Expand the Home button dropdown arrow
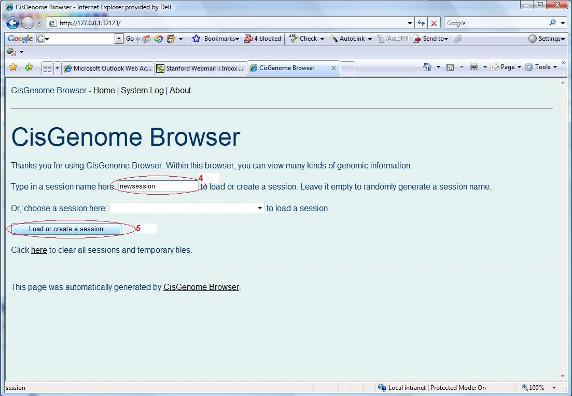Screen dimensions: 572x396 [438, 67]
